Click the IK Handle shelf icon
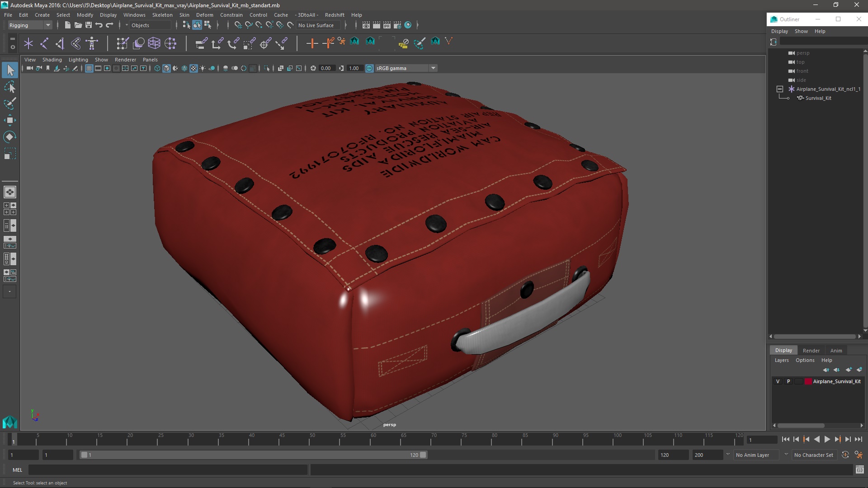Image resolution: width=868 pixels, height=488 pixels. coord(60,43)
